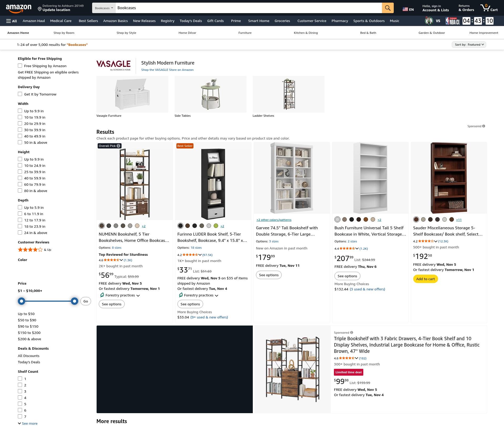The width and height of the screenshot is (504, 426).
Task: Check Width 30 to 39.9 in
Action: pos(20,130)
